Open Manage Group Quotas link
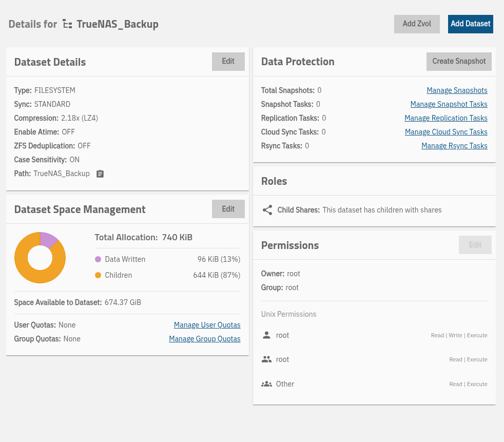 point(204,339)
